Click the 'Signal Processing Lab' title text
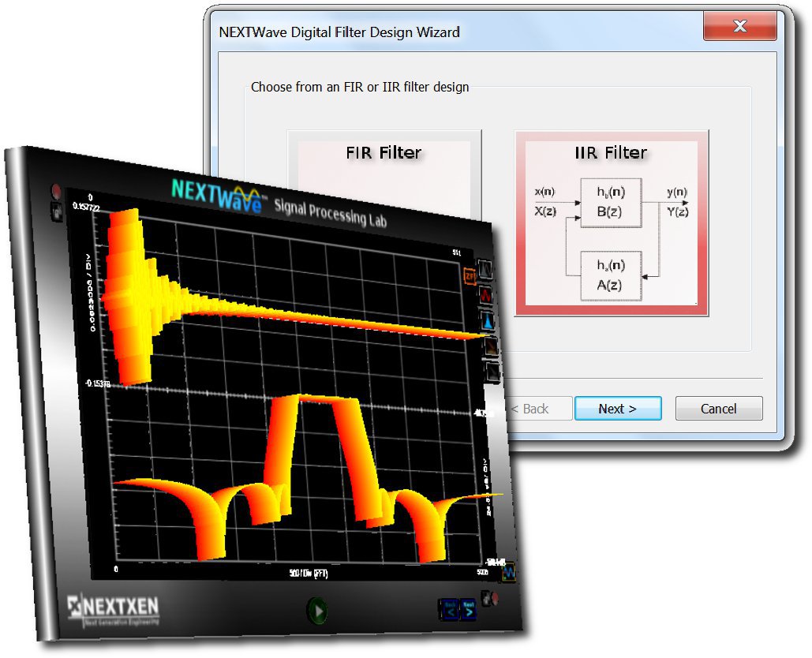This screenshot has height=658, width=812. (331, 213)
